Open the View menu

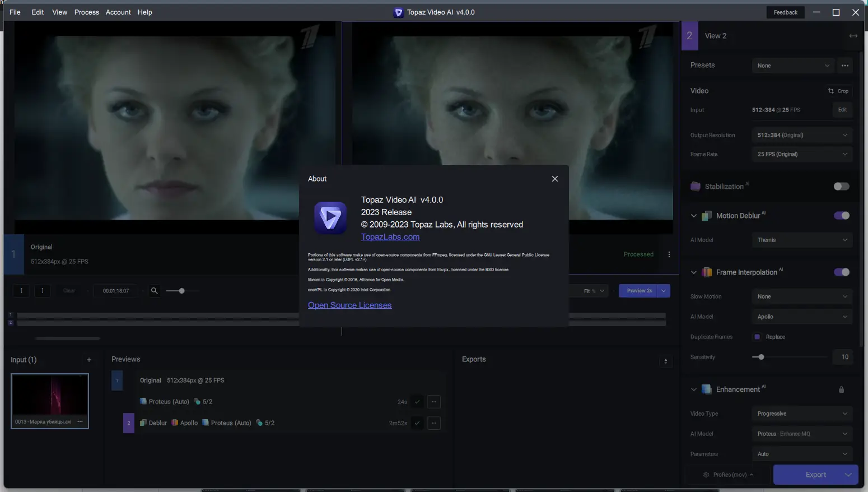pyautogui.click(x=60, y=12)
